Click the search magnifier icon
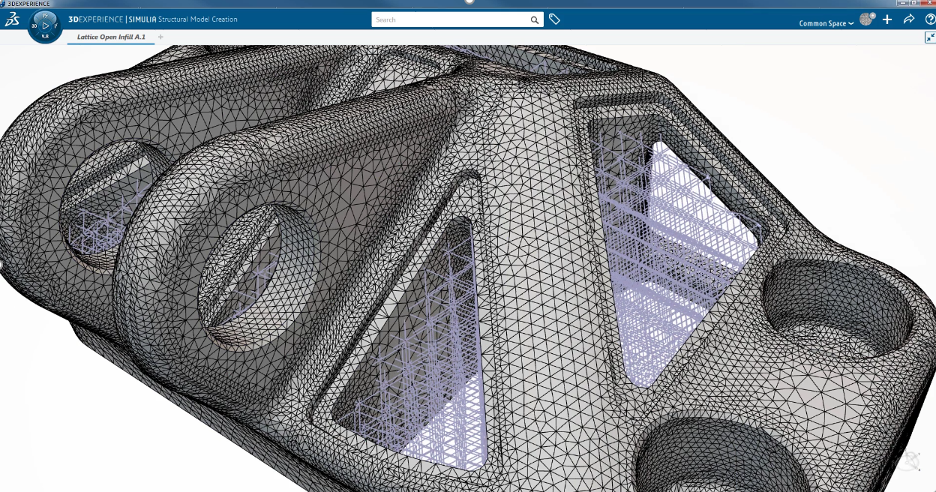 pyautogui.click(x=534, y=20)
